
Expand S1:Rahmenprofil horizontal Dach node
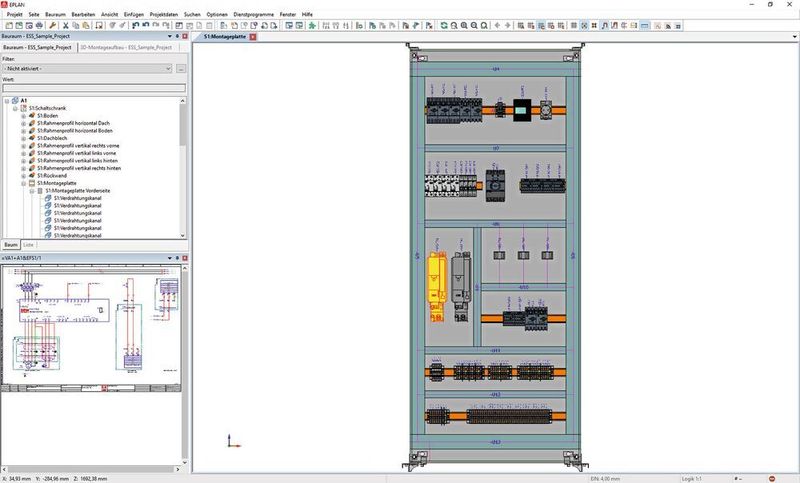(23, 123)
